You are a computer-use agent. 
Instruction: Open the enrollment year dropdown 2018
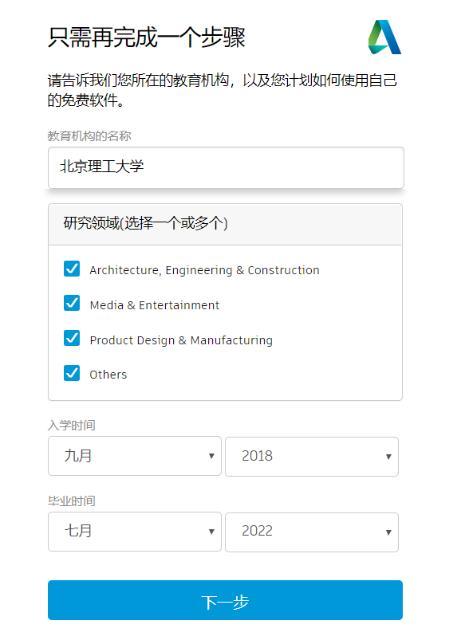312,456
